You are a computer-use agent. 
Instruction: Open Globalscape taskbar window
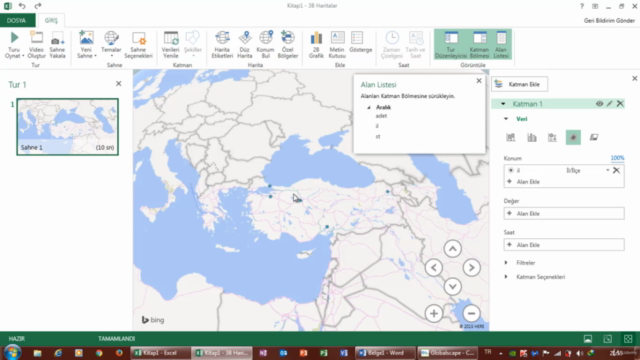(448, 353)
